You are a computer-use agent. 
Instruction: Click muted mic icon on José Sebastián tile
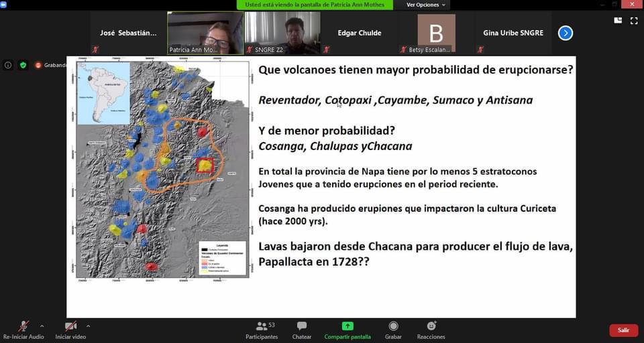pyautogui.click(x=95, y=50)
